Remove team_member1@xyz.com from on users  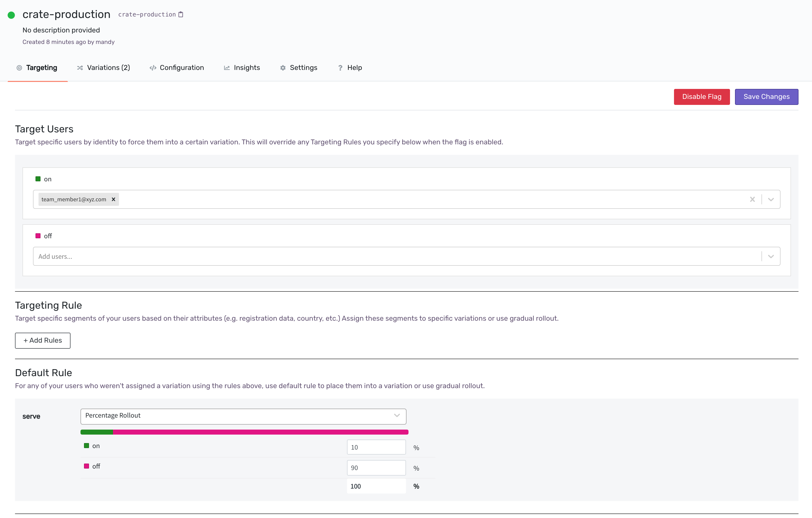114,199
